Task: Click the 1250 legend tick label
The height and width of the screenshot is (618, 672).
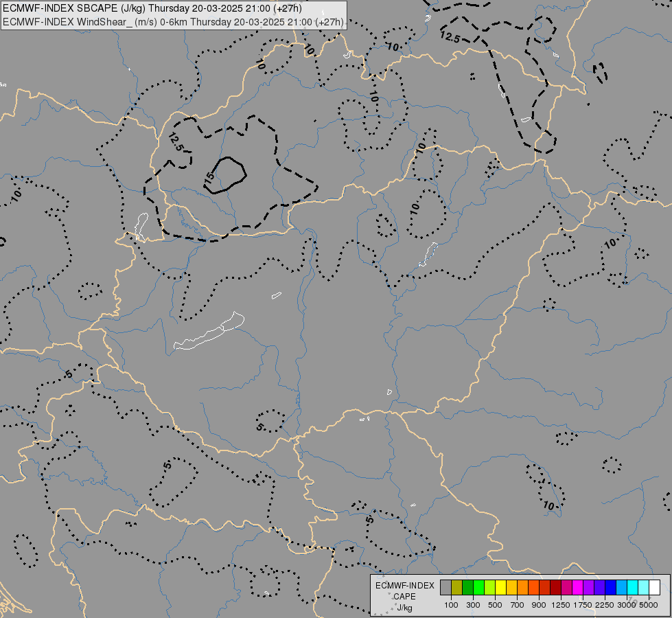Action: [561, 605]
